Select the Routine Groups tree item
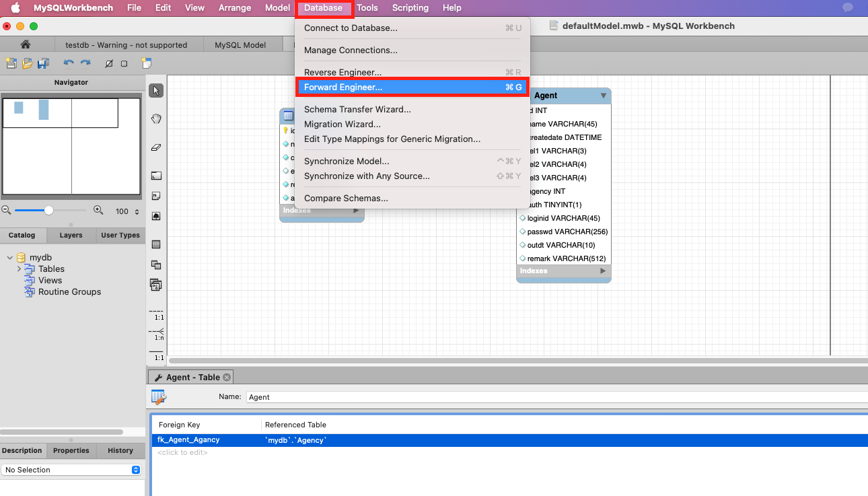 coord(69,291)
